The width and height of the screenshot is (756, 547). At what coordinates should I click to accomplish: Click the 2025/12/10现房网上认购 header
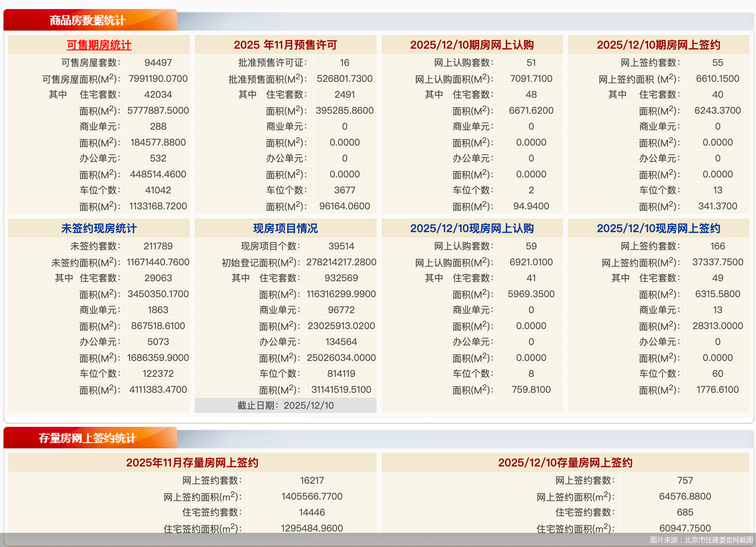[472, 228]
